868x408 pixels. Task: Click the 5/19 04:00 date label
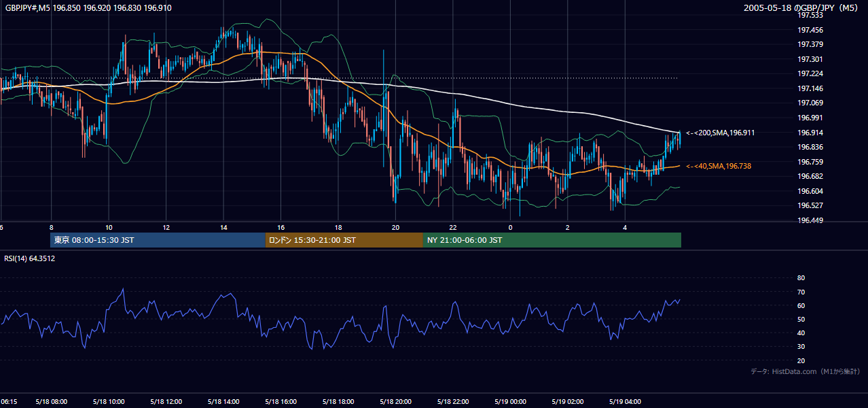tap(625, 402)
